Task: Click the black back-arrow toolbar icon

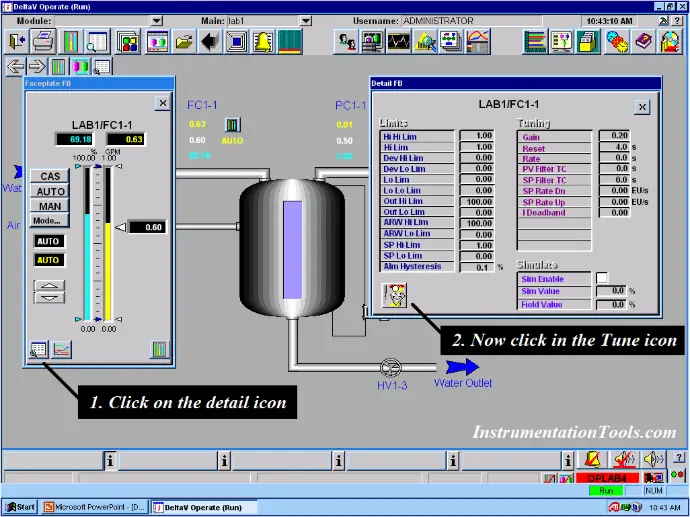Action: click(x=210, y=42)
